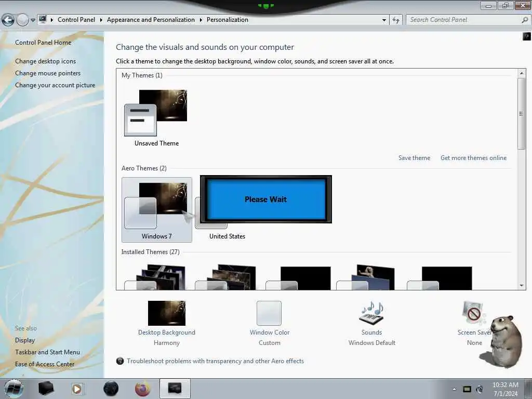Expand the arrow before Control Panel breadcrumb
Image resolution: width=532 pixels, height=399 pixels.
(52, 20)
